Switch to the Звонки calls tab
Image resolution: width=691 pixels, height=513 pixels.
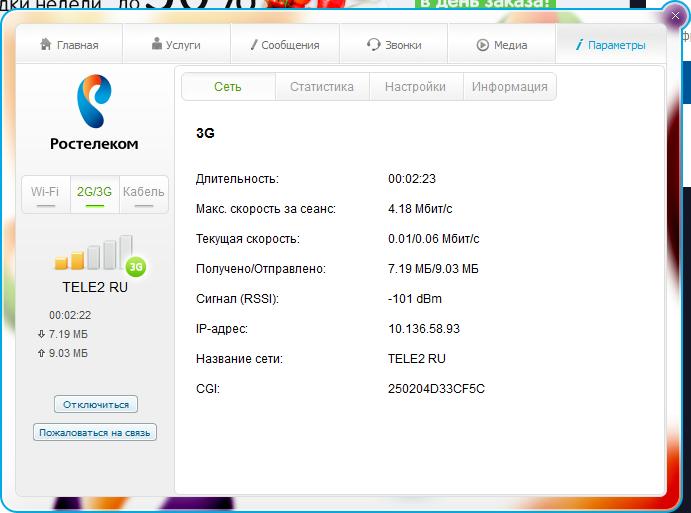pos(394,45)
